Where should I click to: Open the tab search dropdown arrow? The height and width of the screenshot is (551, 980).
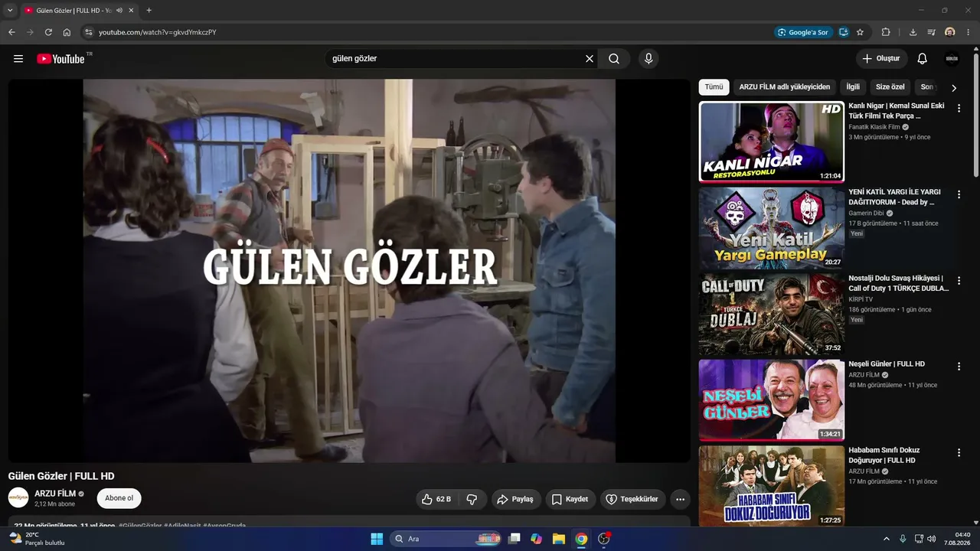pyautogui.click(x=10, y=11)
